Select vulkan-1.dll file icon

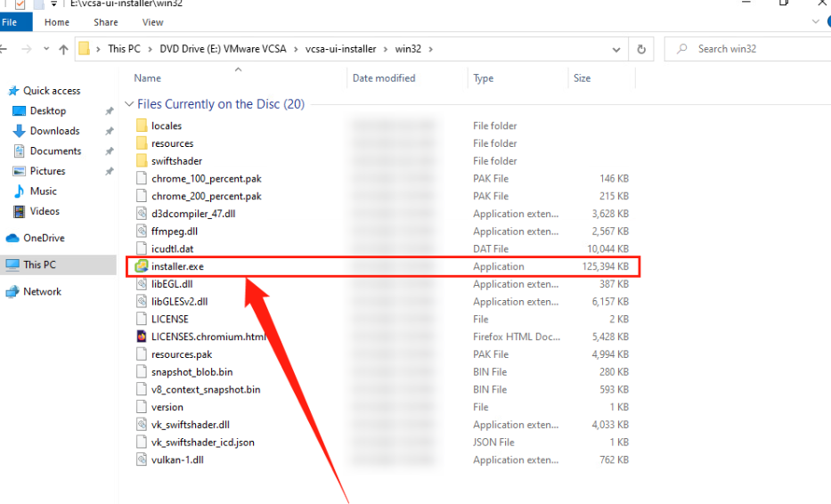point(142,459)
